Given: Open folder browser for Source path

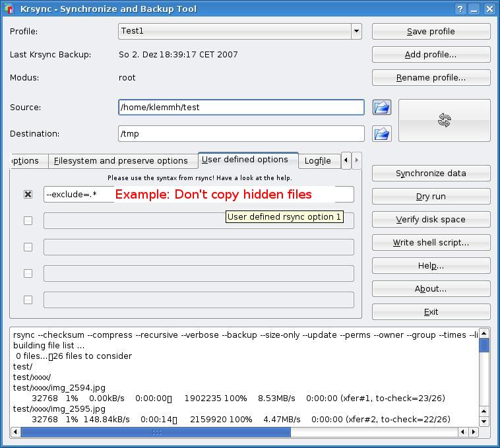Looking at the screenshot, I should (382, 107).
